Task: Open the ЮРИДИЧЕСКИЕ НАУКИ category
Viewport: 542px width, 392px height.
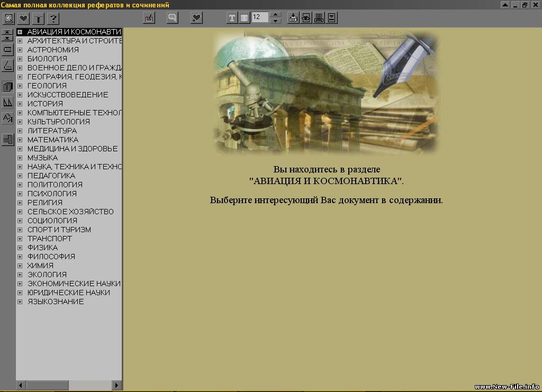Action: (x=69, y=293)
